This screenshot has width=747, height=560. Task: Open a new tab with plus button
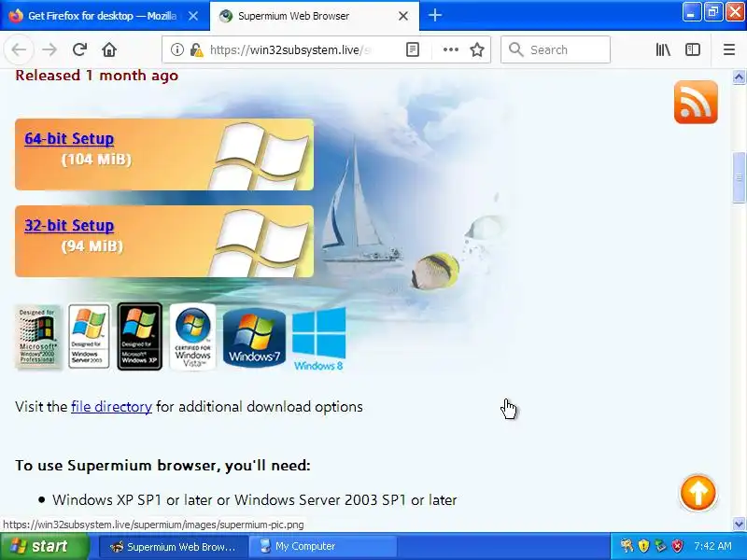(x=435, y=15)
